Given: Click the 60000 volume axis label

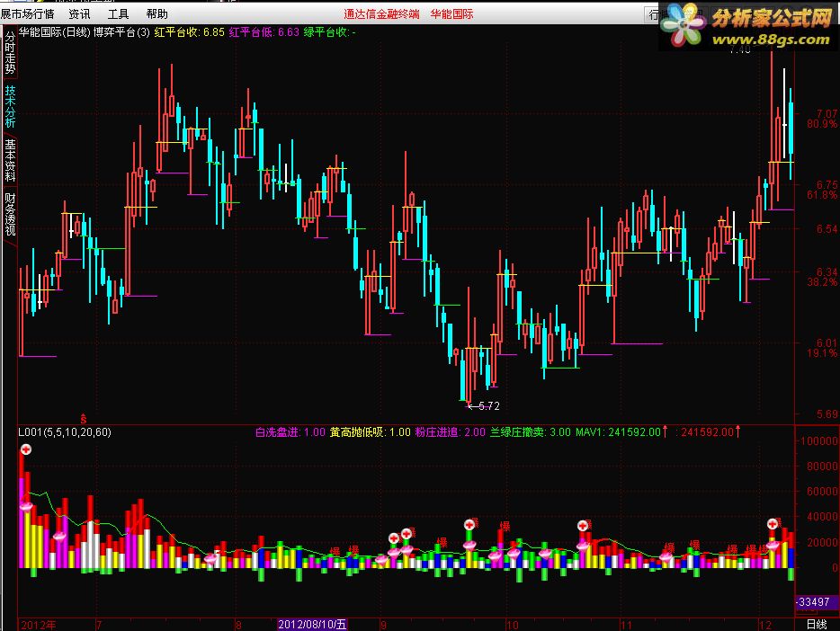Looking at the screenshot, I should coord(821,492).
